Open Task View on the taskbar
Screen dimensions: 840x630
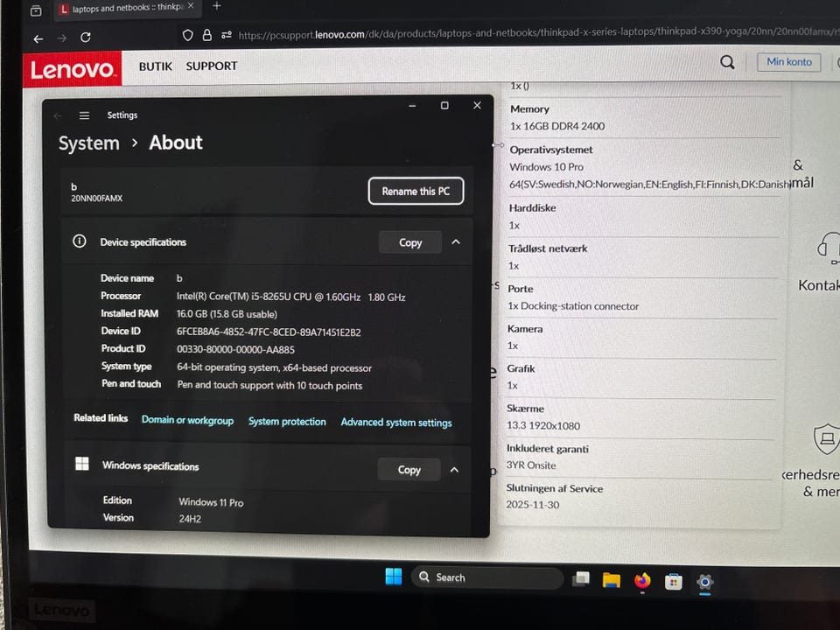tap(581, 578)
